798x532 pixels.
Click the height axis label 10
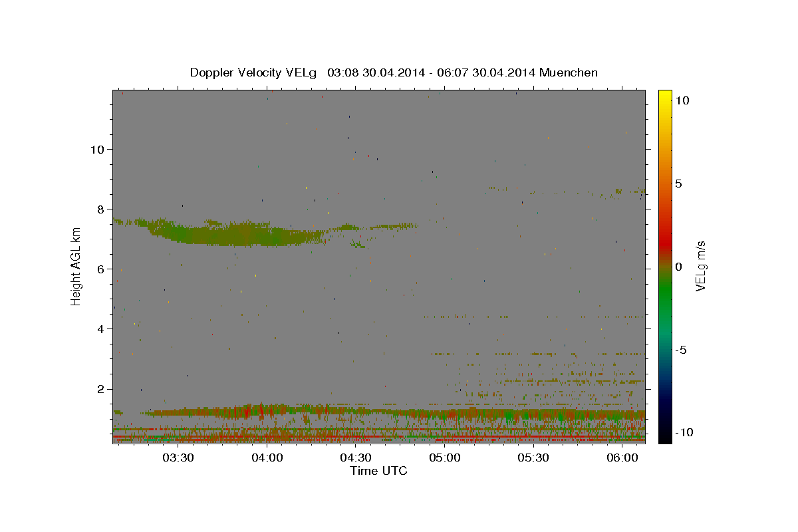pyautogui.click(x=98, y=149)
